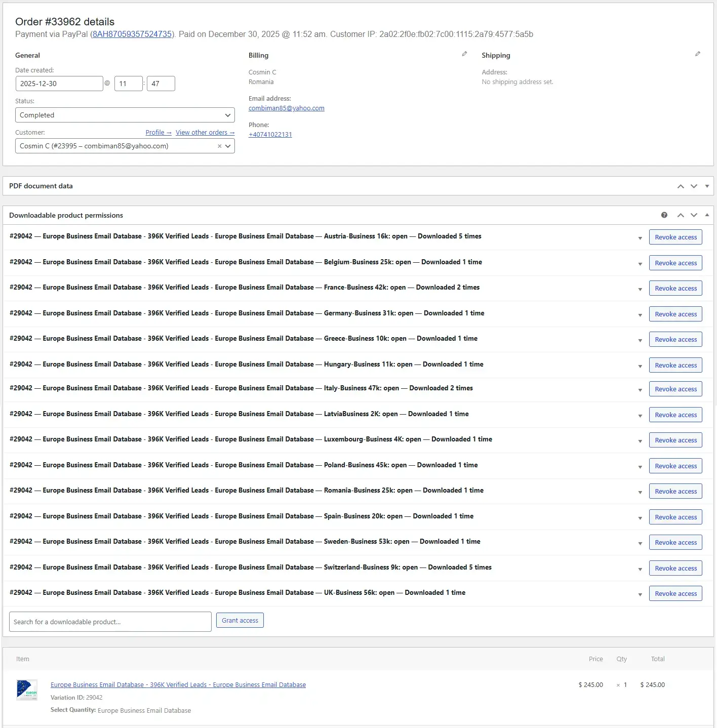Click the Grant access button

point(240,620)
